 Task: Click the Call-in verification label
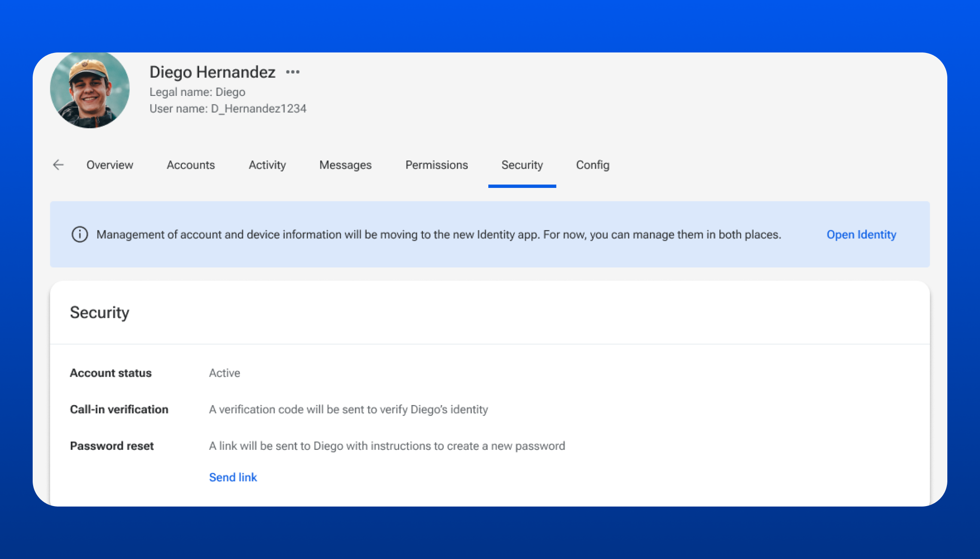tap(119, 409)
